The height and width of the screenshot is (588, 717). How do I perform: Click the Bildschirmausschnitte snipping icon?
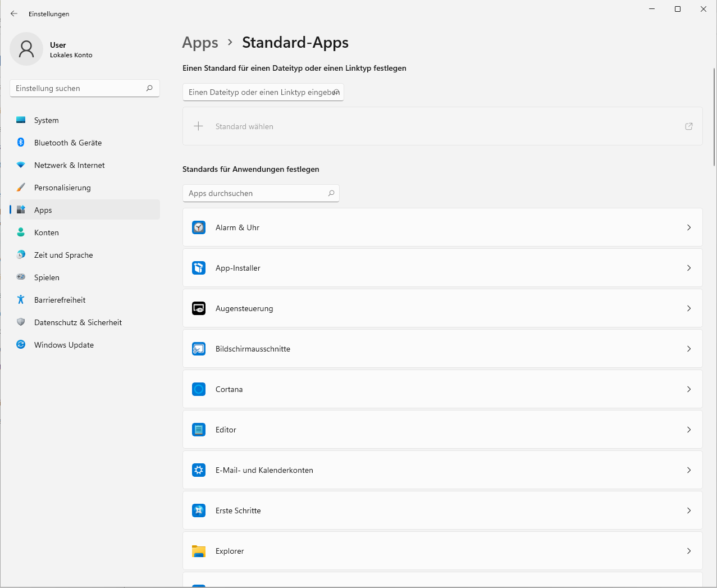[x=199, y=349]
